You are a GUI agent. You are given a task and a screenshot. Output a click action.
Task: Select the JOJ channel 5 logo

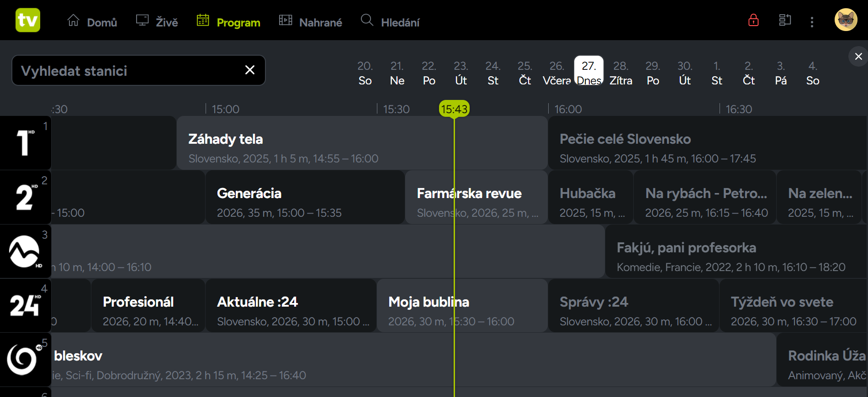coord(26,360)
